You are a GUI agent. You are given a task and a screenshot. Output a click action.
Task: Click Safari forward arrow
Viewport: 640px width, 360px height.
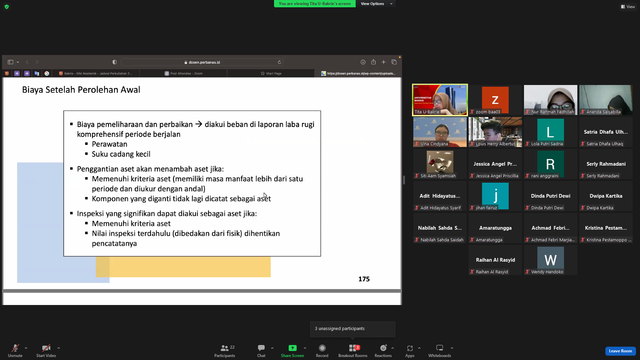click(37, 62)
